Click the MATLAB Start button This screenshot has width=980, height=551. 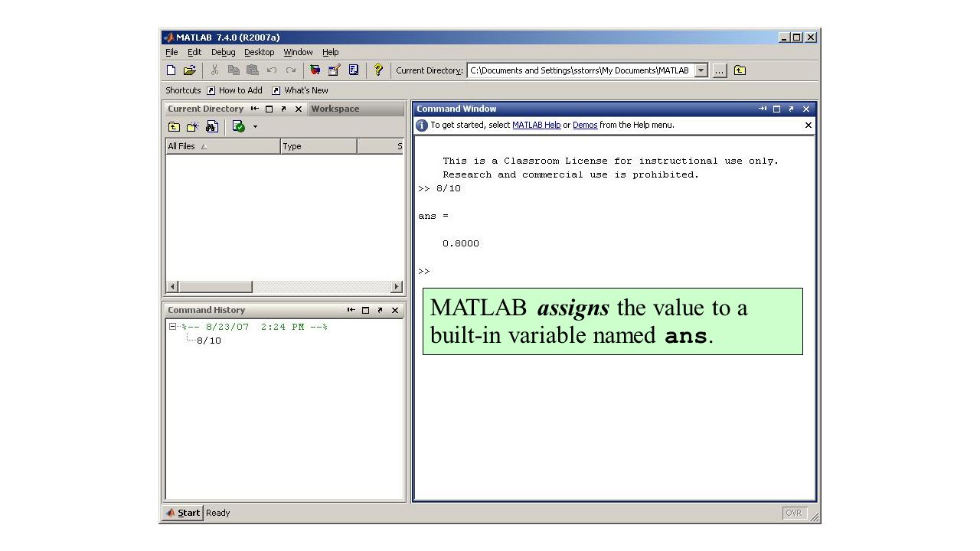click(183, 513)
